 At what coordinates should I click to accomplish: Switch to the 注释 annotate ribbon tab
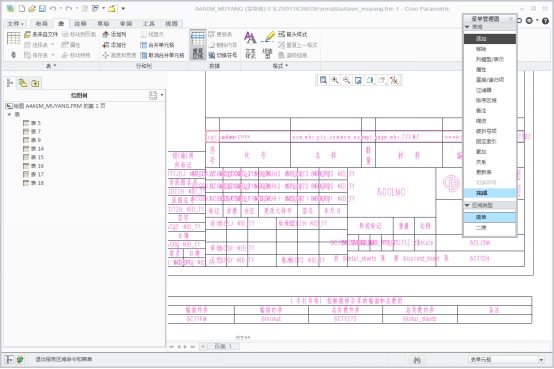coord(81,24)
